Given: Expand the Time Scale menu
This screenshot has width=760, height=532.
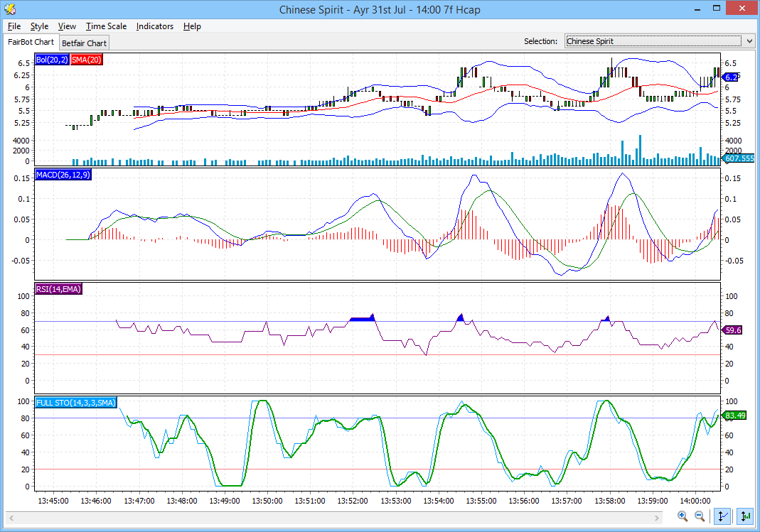Looking at the screenshot, I should [106, 26].
